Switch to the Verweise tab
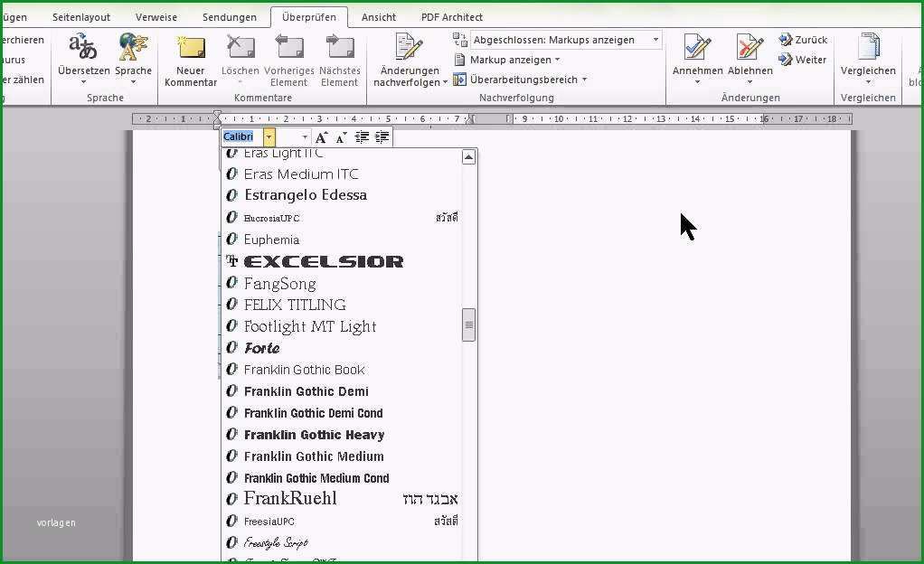 pos(156,17)
